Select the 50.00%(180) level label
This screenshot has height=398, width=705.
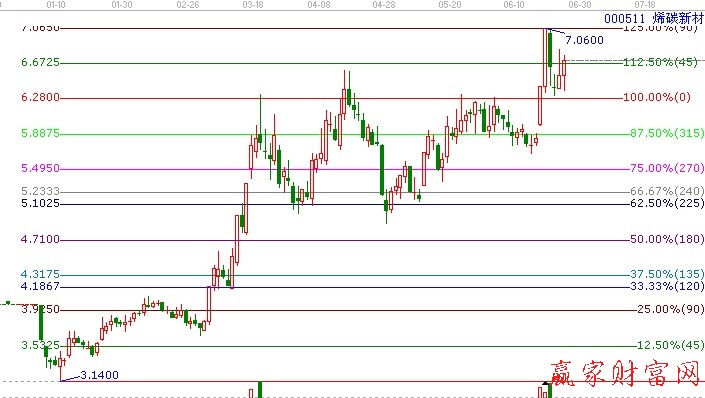667,239
